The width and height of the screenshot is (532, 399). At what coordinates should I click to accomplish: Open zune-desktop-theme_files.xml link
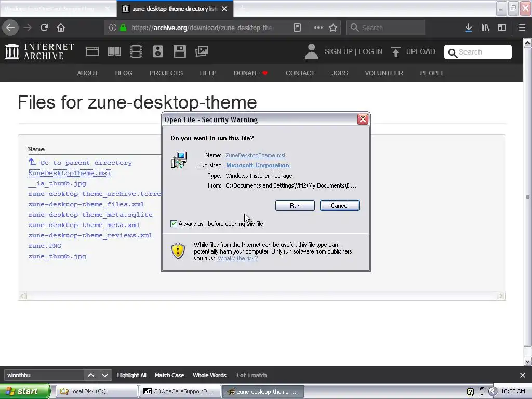point(86,204)
